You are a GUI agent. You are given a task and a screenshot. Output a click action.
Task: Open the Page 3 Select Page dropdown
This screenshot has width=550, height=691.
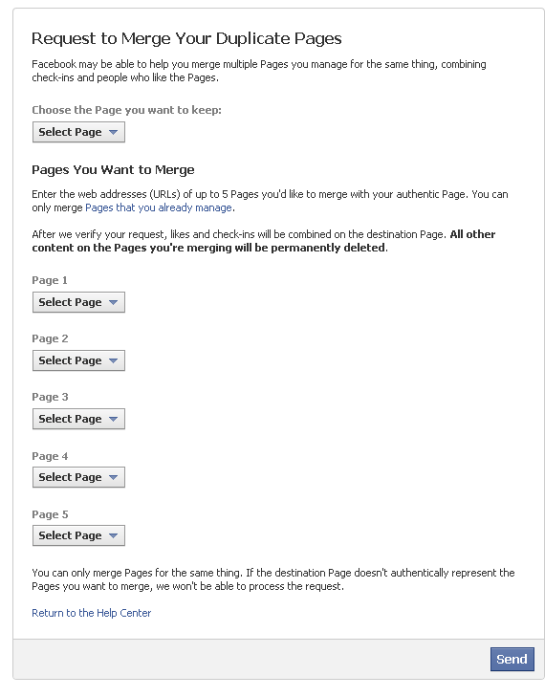(78, 419)
